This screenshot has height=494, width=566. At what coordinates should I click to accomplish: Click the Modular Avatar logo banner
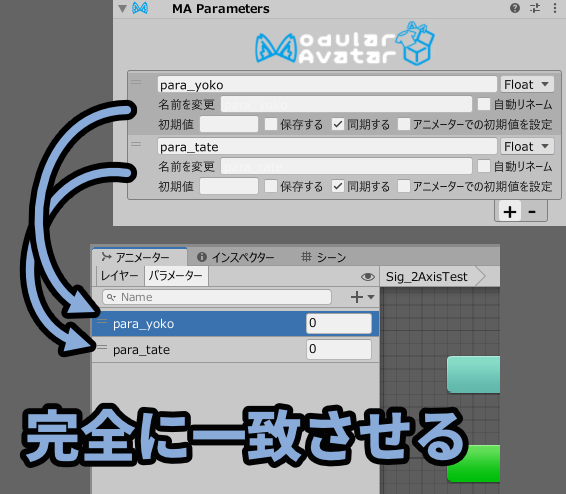point(345,44)
